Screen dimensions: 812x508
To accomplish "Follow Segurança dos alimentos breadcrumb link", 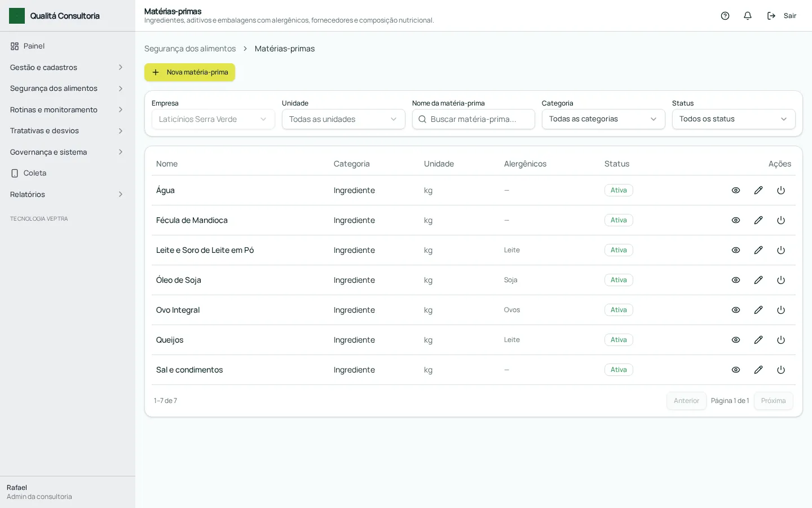I will point(190,49).
